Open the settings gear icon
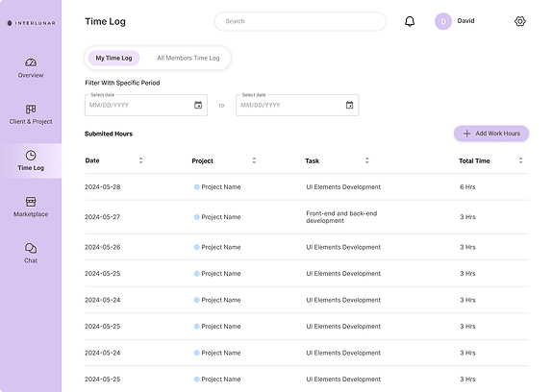Viewport: 552px width, 392px height. 520,21
